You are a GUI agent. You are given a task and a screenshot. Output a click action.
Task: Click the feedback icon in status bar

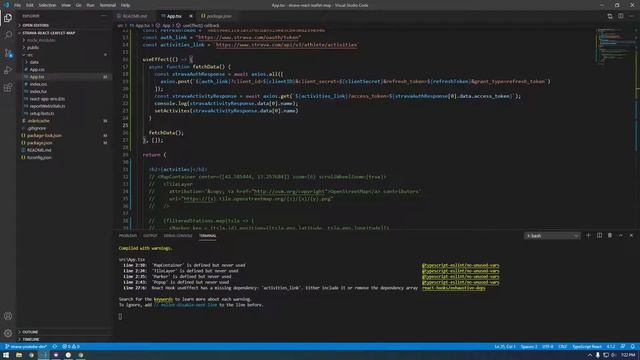[622, 347]
